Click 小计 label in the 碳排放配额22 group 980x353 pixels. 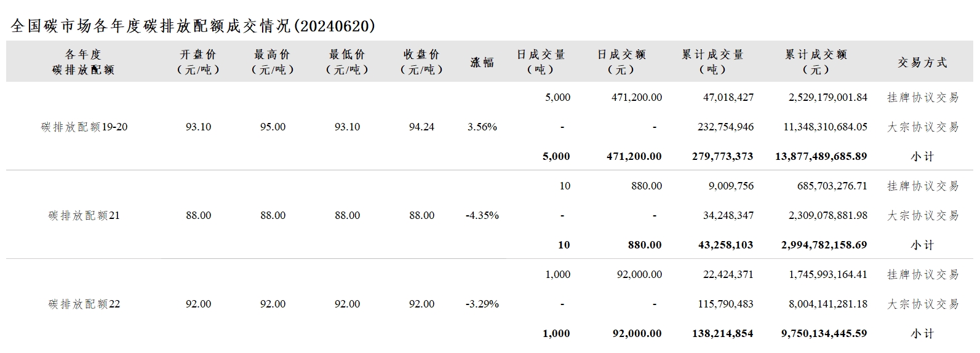(922, 334)
